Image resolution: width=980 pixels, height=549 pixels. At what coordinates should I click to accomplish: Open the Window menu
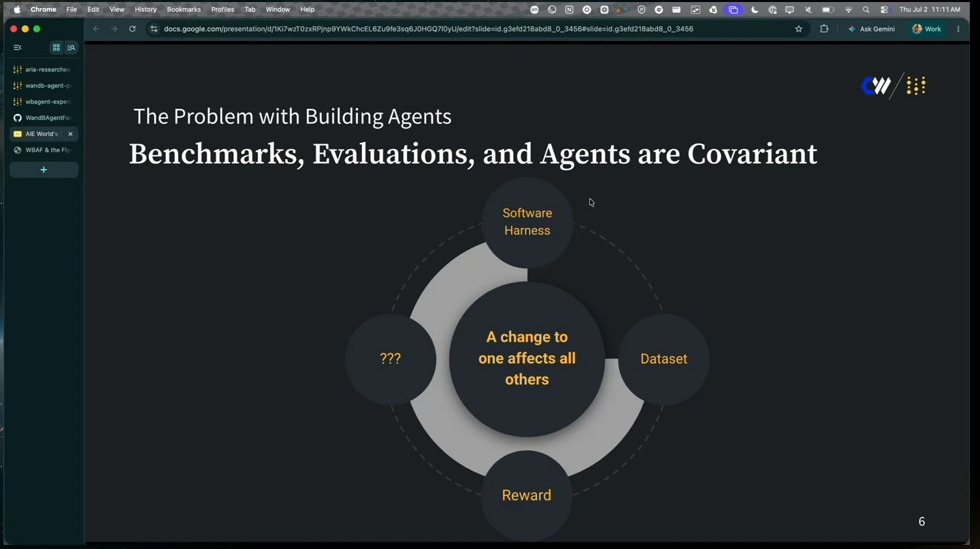pos(278,10)
